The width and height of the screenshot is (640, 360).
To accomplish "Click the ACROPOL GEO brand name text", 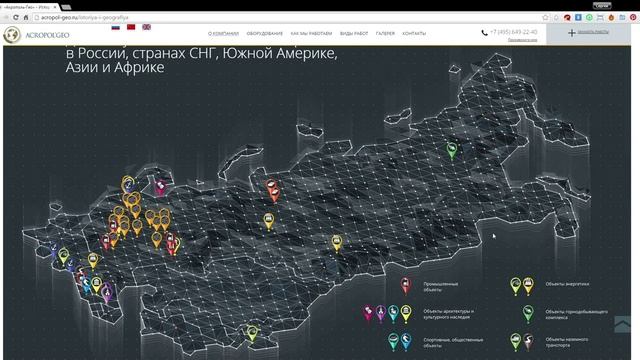I will tap(47, 35).
